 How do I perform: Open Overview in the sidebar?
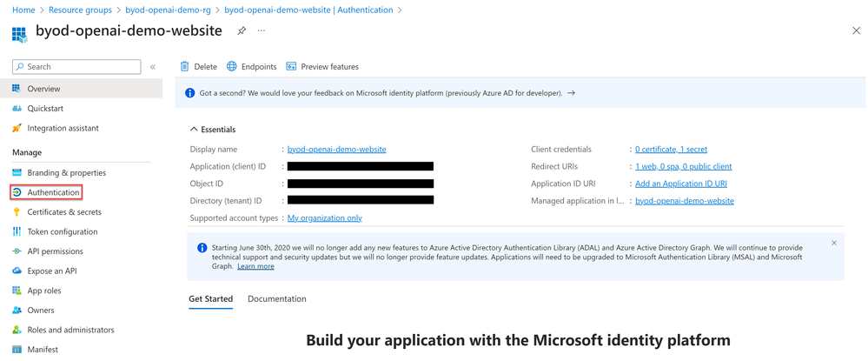click(x=82, y=89)
